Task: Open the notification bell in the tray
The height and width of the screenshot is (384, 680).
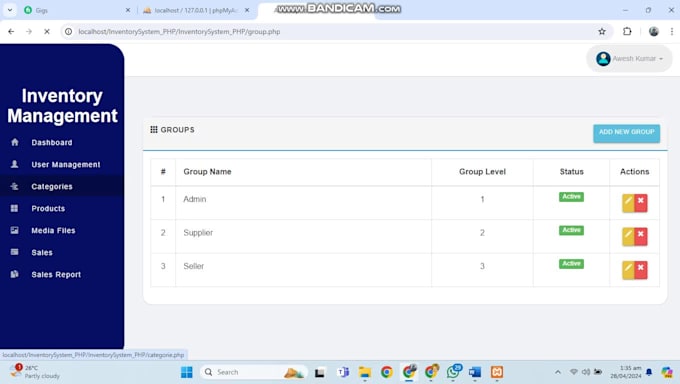Action: 649,372
